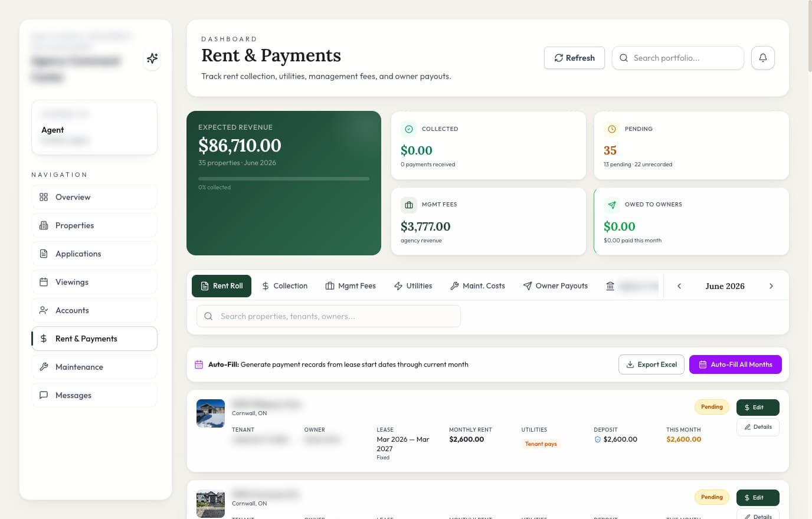Open Messages in the navigation
The image size is (812, 519).
coord(94,395)
